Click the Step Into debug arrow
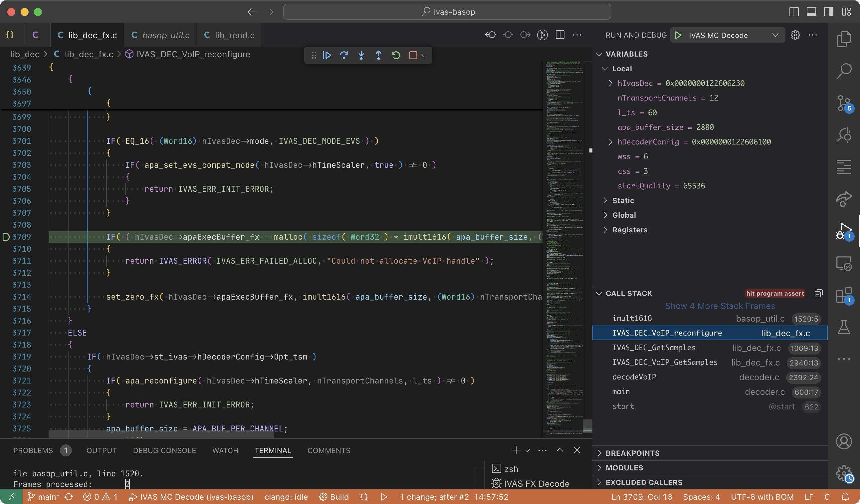Image resolution: width=860 pixels, height=504 pixels. [361, 55]
